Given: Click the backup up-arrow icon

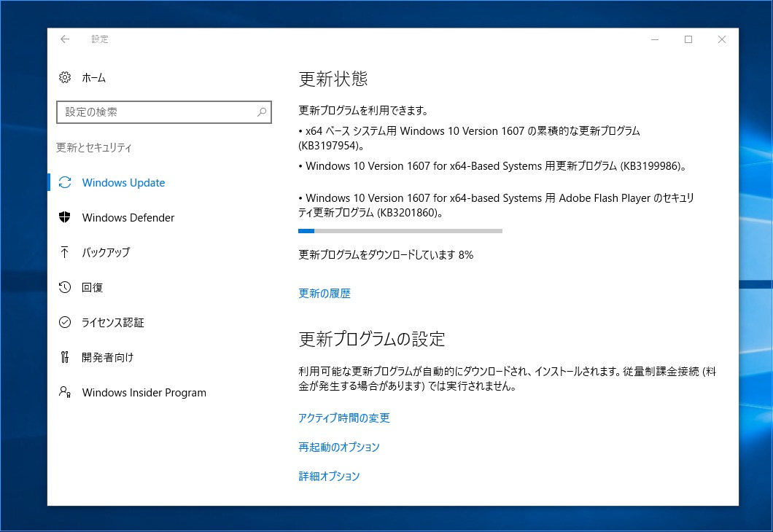Looking at the screenshot, I should click(65, 252).
